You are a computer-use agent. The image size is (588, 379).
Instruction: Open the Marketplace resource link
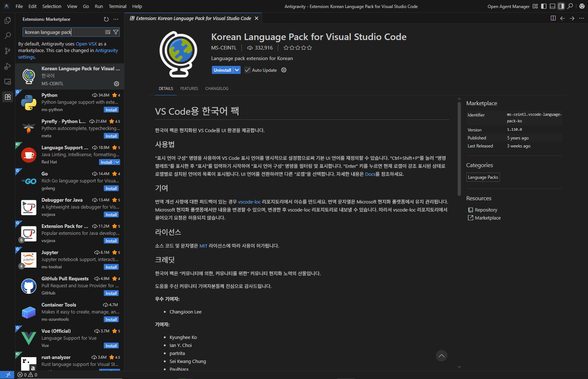click(x=488, y=218)
